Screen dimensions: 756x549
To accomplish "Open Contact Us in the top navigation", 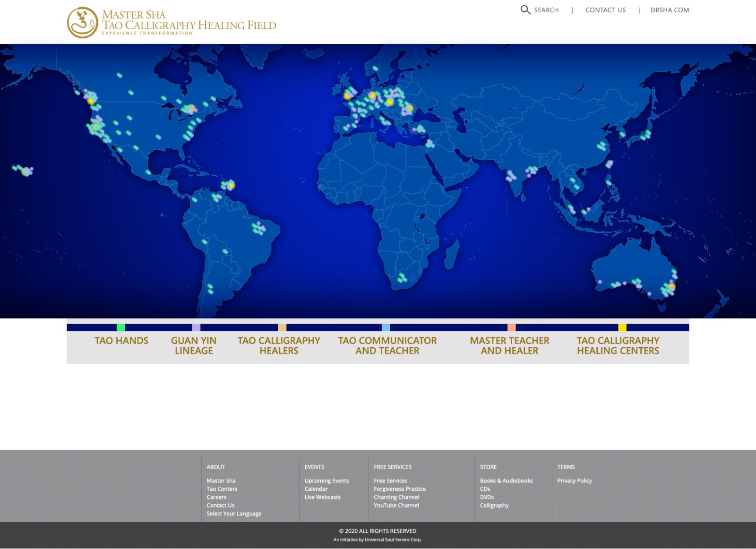I will tap(605, 10).
